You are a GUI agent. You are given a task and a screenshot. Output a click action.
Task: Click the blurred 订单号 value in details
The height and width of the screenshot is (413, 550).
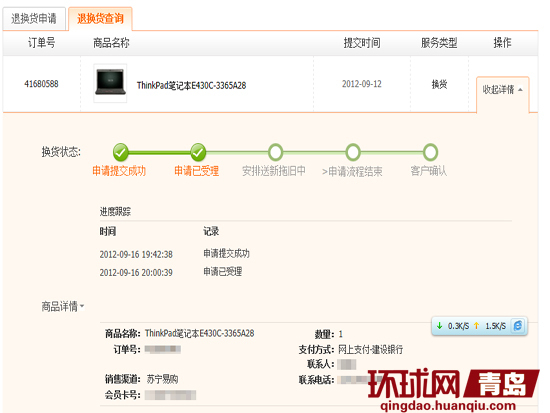pos(162,349)
